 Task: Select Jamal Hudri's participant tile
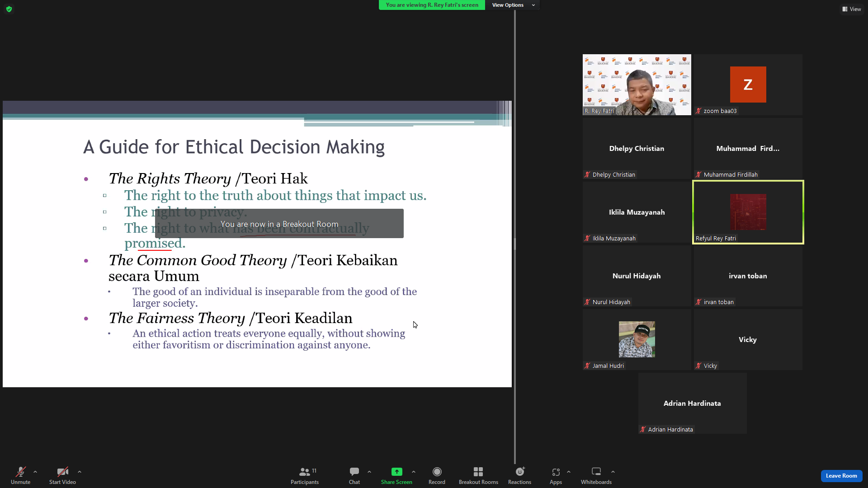pyautogui.click(x=637, y=340)
